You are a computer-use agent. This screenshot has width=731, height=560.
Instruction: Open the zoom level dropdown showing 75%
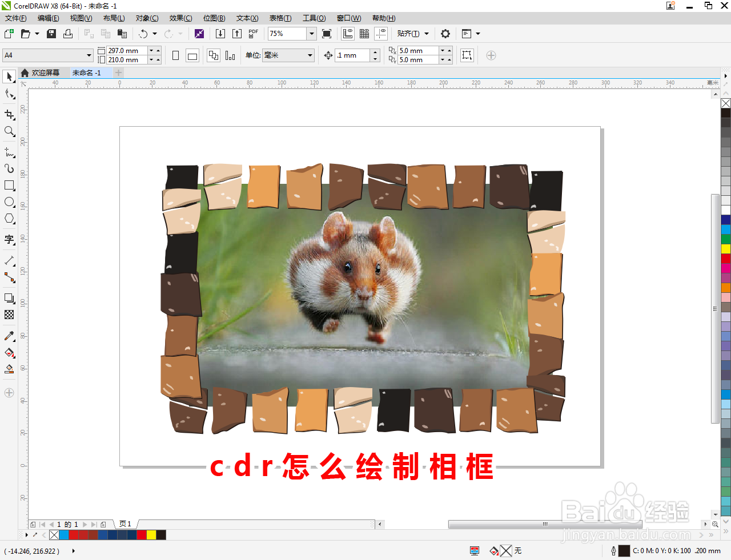(312, 34)
